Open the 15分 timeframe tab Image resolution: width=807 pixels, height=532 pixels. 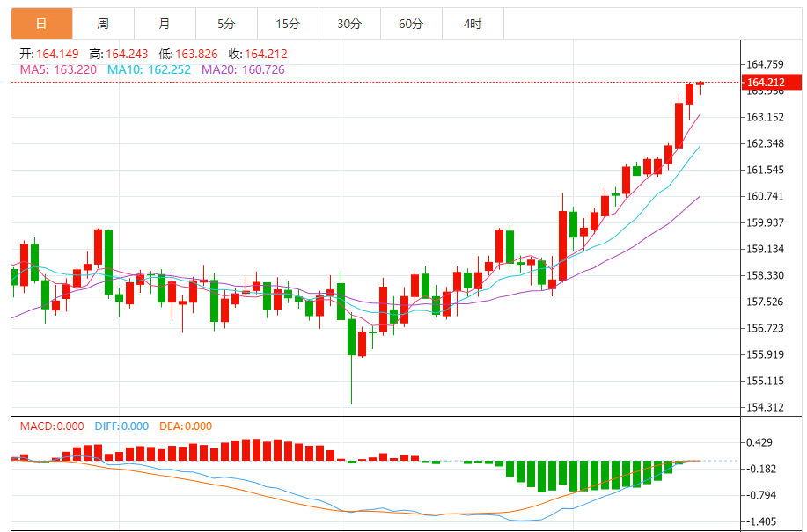click(288, 24)
